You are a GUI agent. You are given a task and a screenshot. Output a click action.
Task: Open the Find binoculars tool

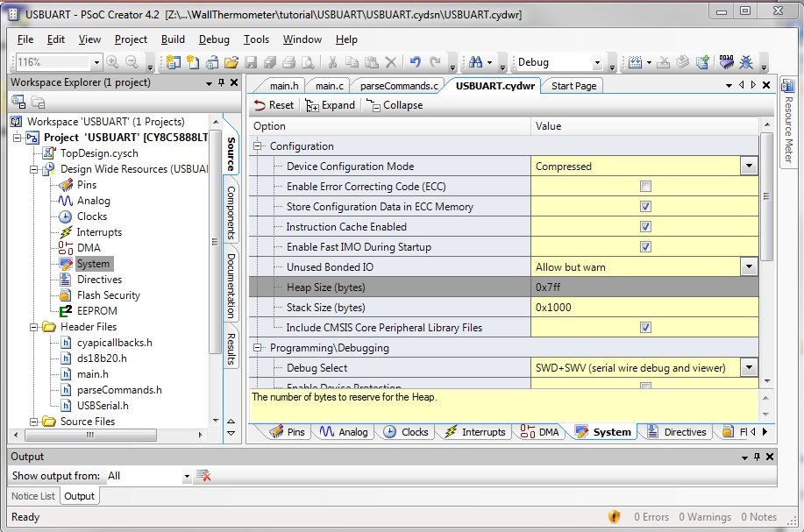(x=475, y=62)
